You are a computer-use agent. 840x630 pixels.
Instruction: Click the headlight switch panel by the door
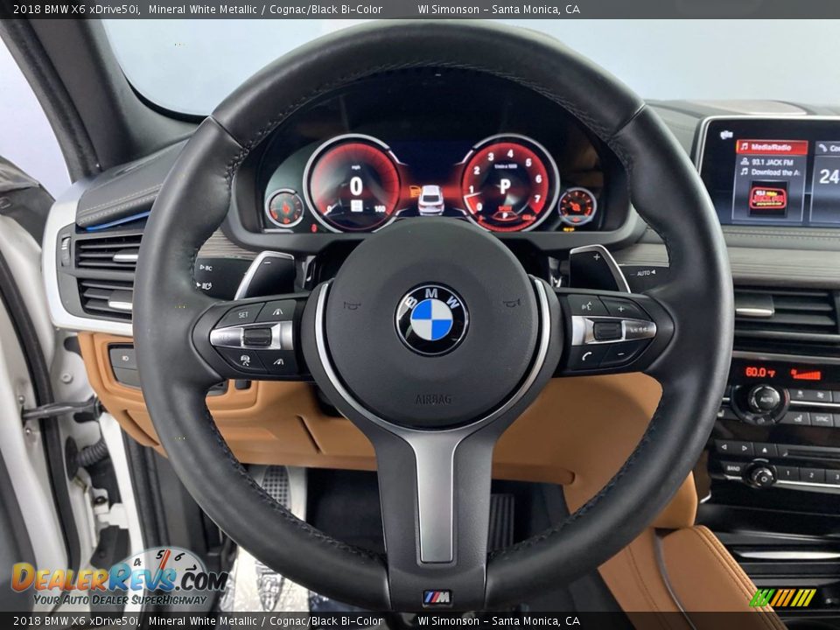124,366
